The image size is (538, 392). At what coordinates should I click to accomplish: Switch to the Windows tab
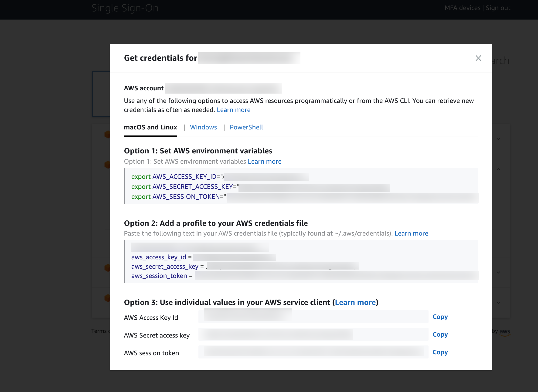pyautogui.click(x=203, y=127)
